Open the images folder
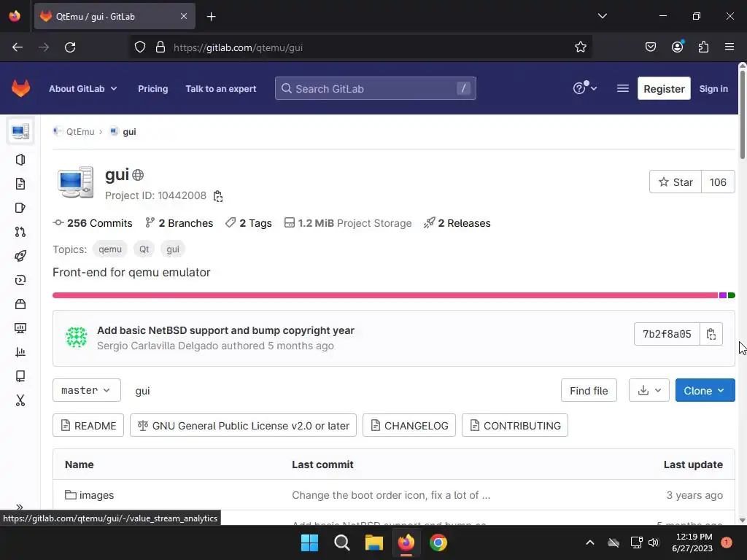This screenshot has height=560, width=747. pos(96,495)
